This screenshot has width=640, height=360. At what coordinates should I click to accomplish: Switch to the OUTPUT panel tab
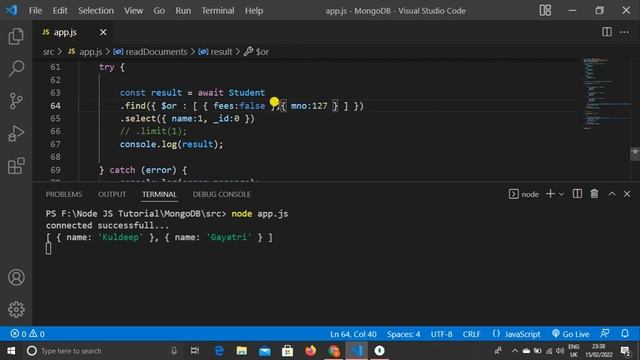[x=112, y=194]
